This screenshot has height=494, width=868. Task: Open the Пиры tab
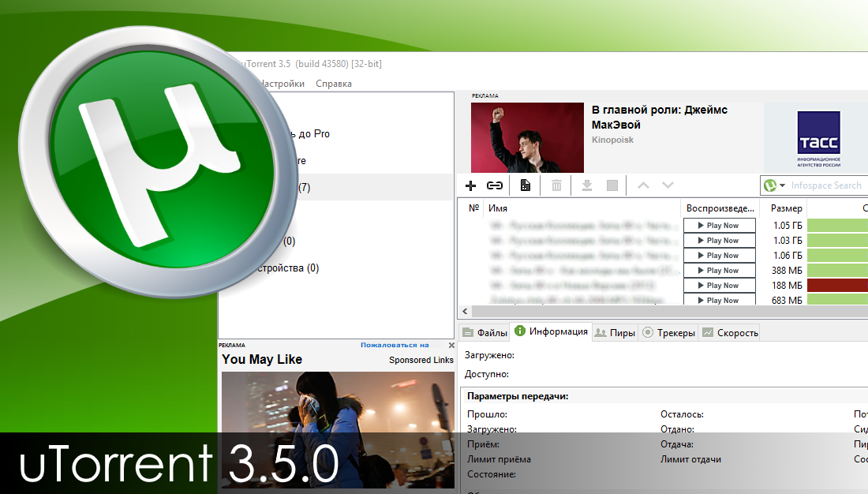coord(615,332)
